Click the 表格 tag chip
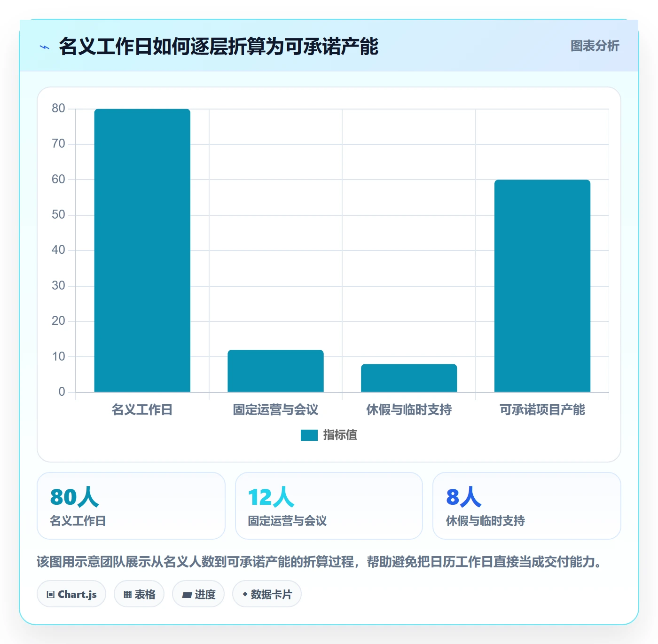Image resolution: width=658 pixels, height=644 pixels. pyautogui.click(x=139, y=594)
